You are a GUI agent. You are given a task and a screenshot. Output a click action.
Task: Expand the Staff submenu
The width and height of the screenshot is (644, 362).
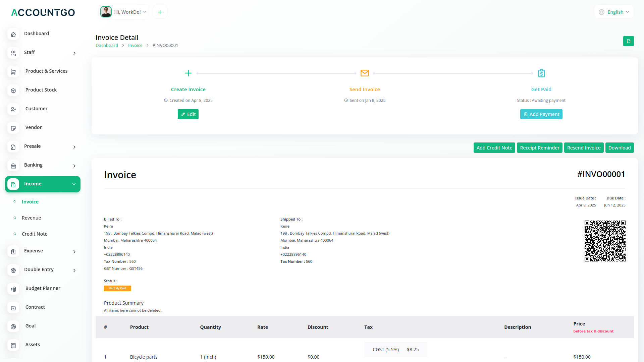tap(74, 53)
